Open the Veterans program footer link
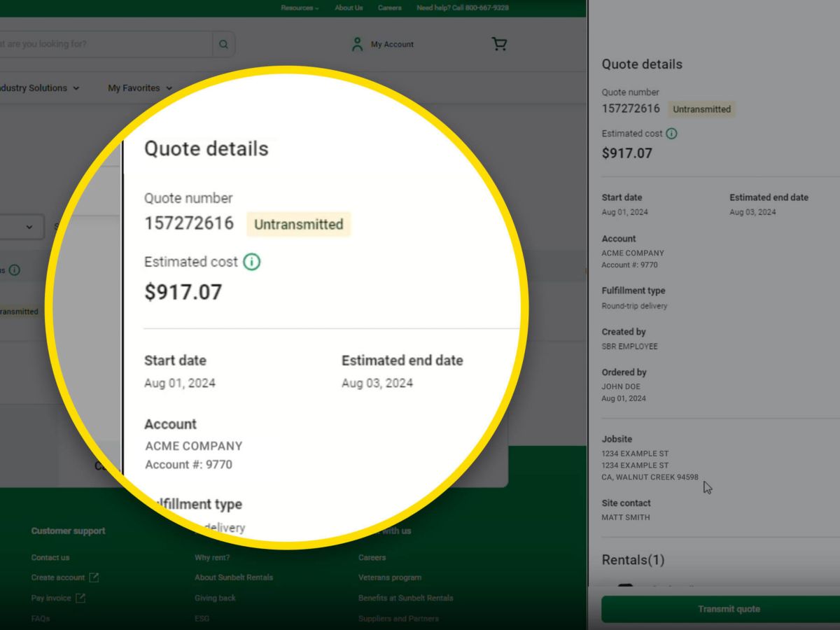This screenshot has height=630, width=840. (x=390, y=577)
